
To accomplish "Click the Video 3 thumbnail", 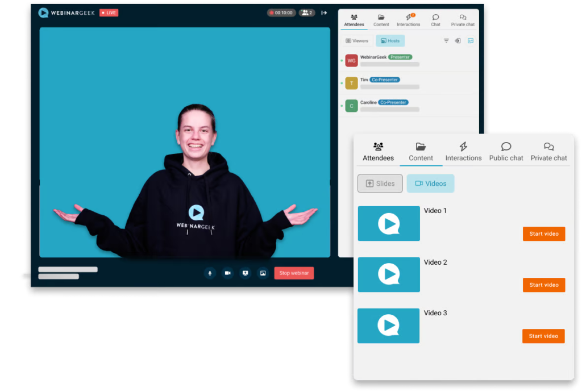I will coord(389,326).
